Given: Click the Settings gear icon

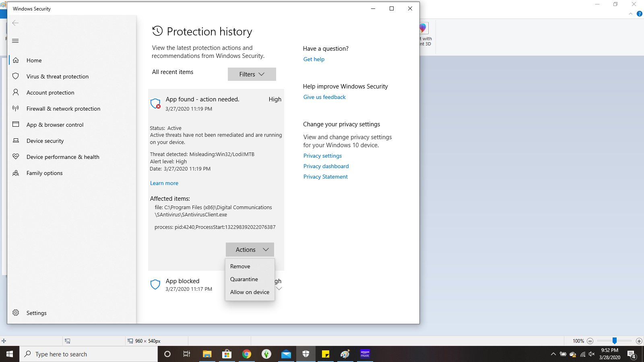Looking at the screenshot, I should [x=16, y=313].
